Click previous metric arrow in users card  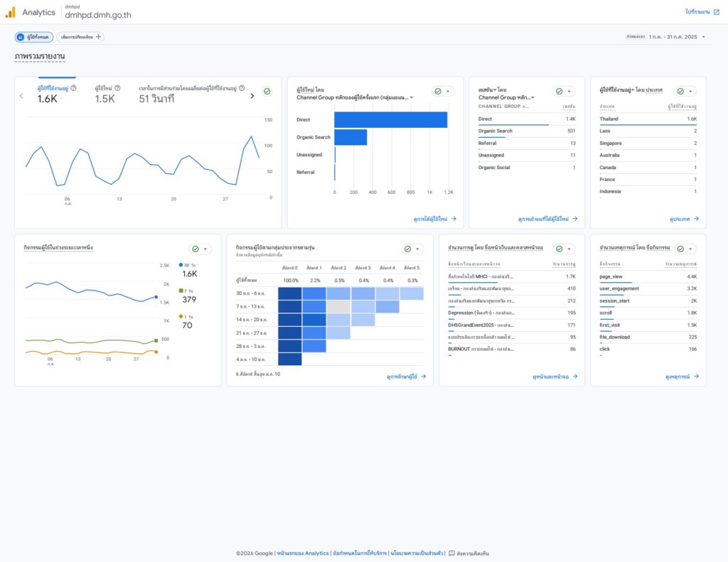[21, 96]
